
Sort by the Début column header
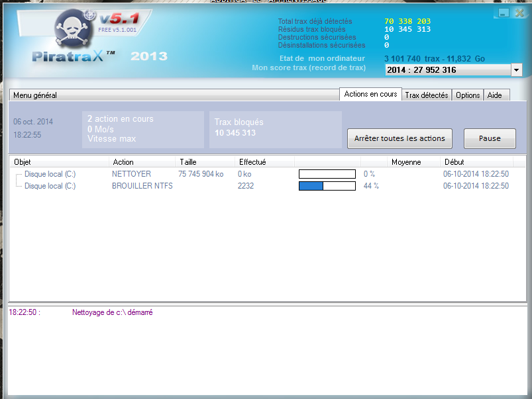[476, 162]
